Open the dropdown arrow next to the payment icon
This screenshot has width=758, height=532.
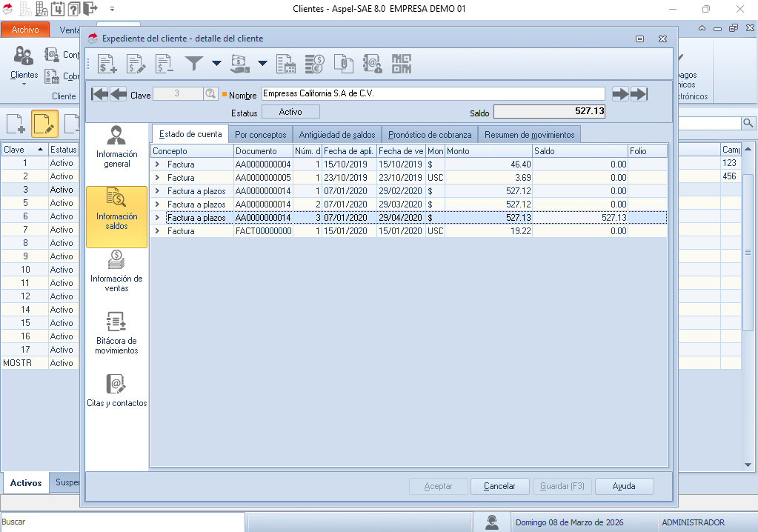[x=263, y=64]
